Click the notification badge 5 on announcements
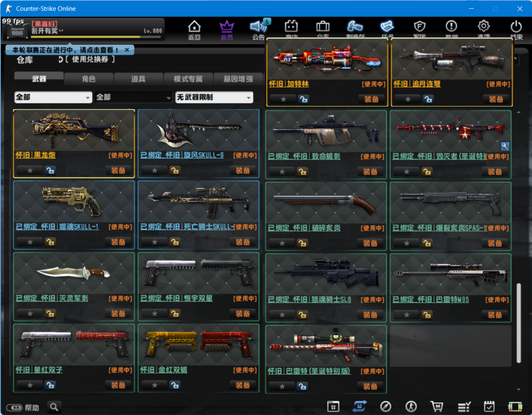The height and width of the screenshot is (415, 532). point(267,22)
